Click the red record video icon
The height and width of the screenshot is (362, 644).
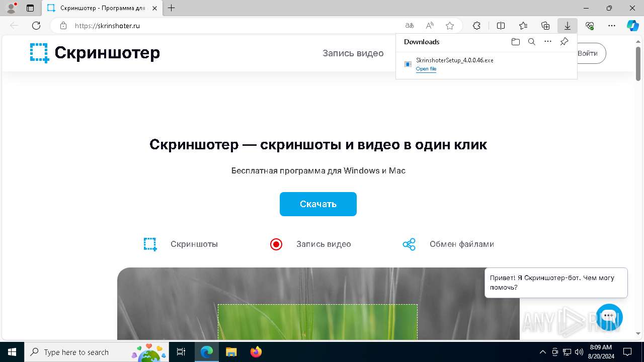coord(276,244)
